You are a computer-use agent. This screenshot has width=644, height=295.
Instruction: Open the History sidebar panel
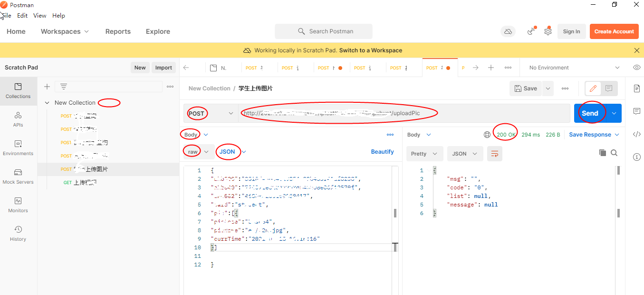pos(18,233)
